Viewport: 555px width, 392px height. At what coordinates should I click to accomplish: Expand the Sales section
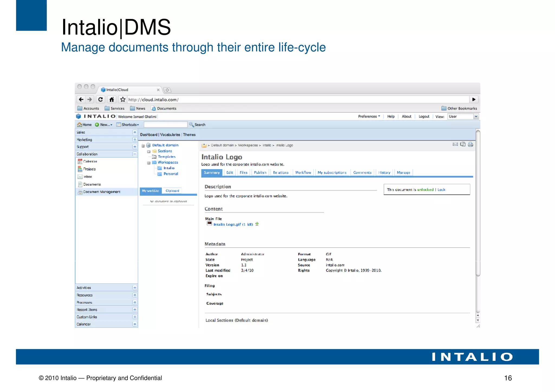point(134,132)
